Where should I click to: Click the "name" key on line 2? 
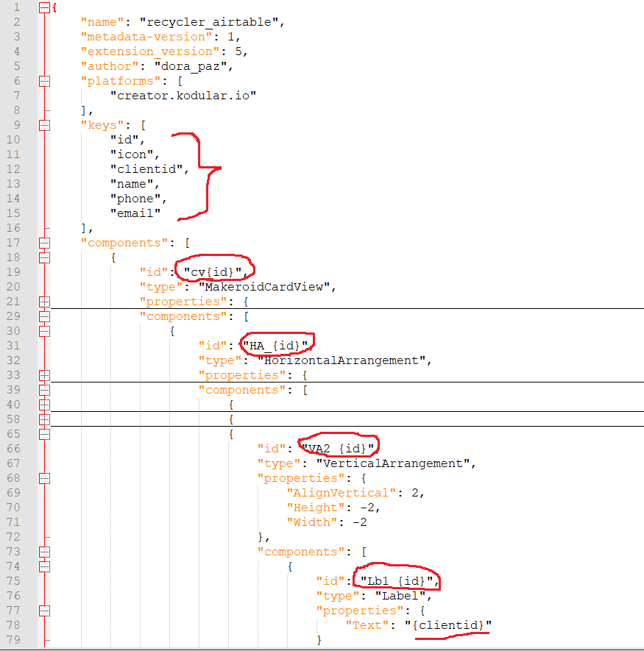102,22
